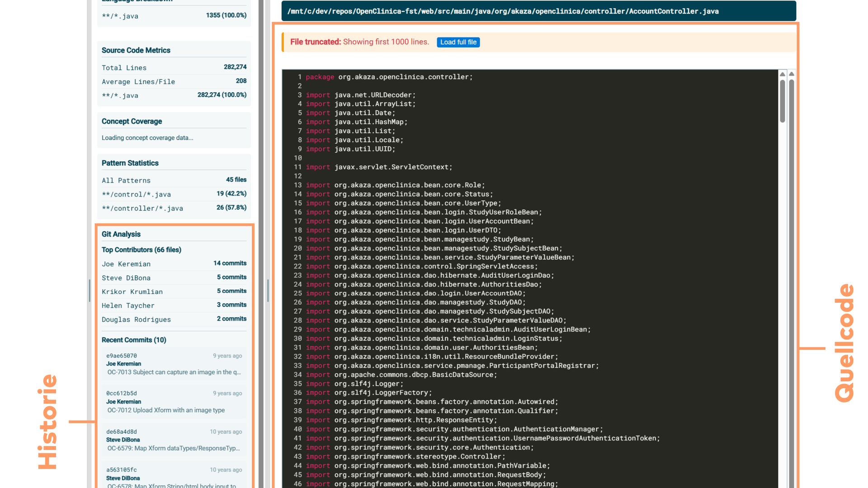This screenshot has width=868, height=488.
Task: Click the AccountController.java file path bar
Action: (x=503, y=11)
